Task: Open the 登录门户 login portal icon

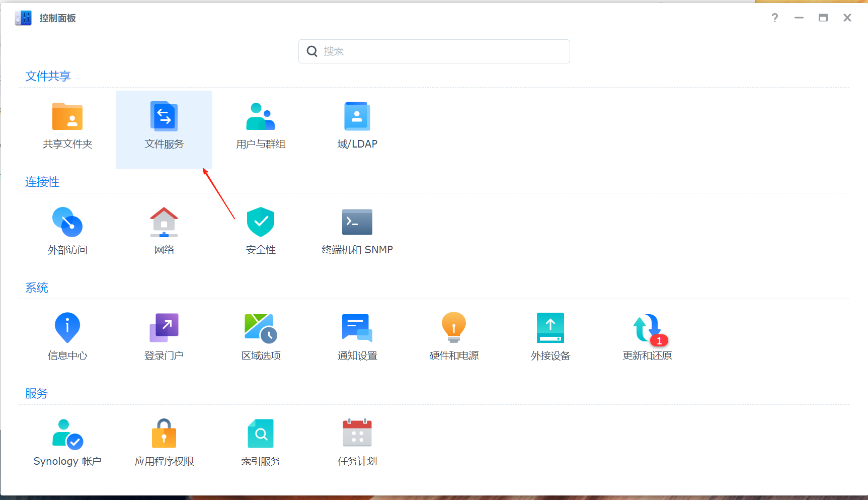Action: [x=164, y=328]
